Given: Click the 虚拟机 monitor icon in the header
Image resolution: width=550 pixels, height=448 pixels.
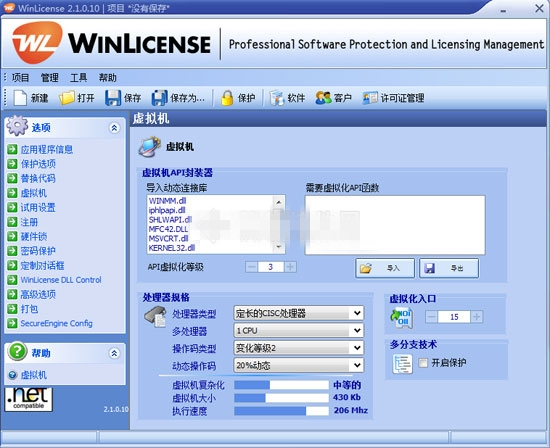Looking at the screenshot, I should pos(149,146).
